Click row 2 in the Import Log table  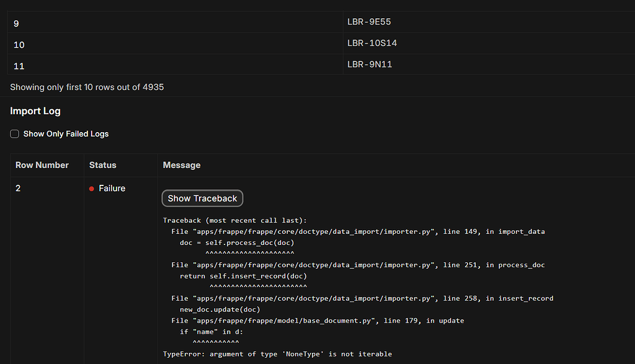click(x=17, y=188)
